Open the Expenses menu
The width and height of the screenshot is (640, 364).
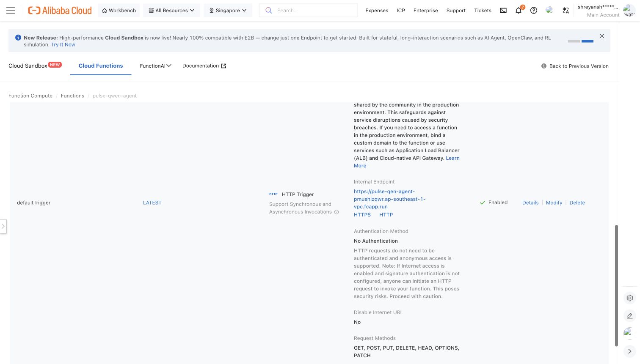[377, 11]
